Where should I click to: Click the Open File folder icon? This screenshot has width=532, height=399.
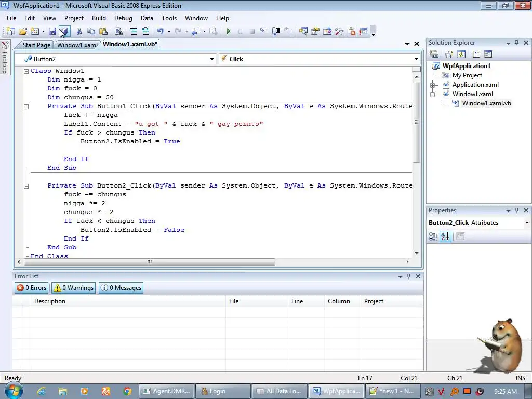click(x=23, y=31)
